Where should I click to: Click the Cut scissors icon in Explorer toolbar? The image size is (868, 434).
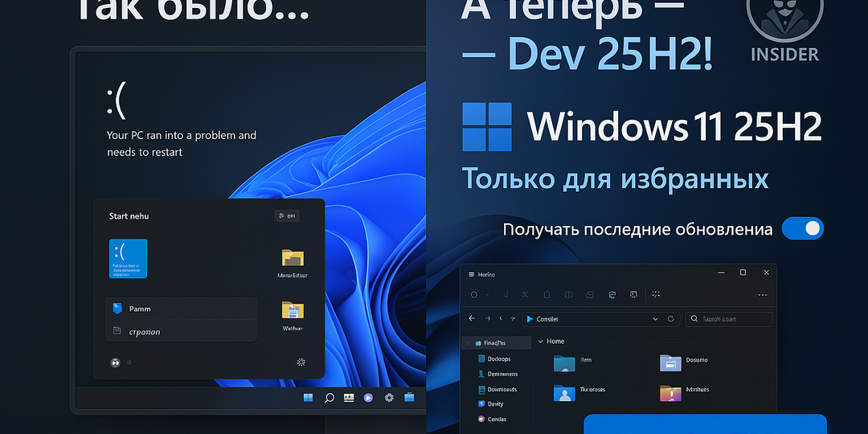[526, 294]
